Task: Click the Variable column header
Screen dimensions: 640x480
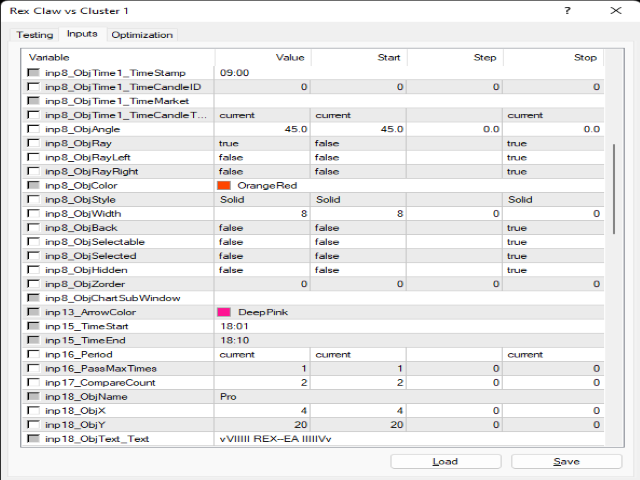Action: coord(120,58)
